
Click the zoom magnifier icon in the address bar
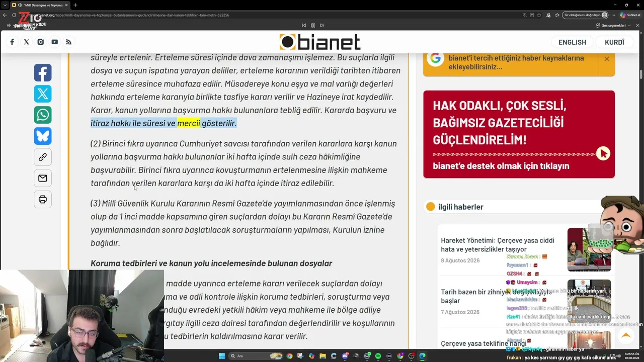tap(525, 15)
